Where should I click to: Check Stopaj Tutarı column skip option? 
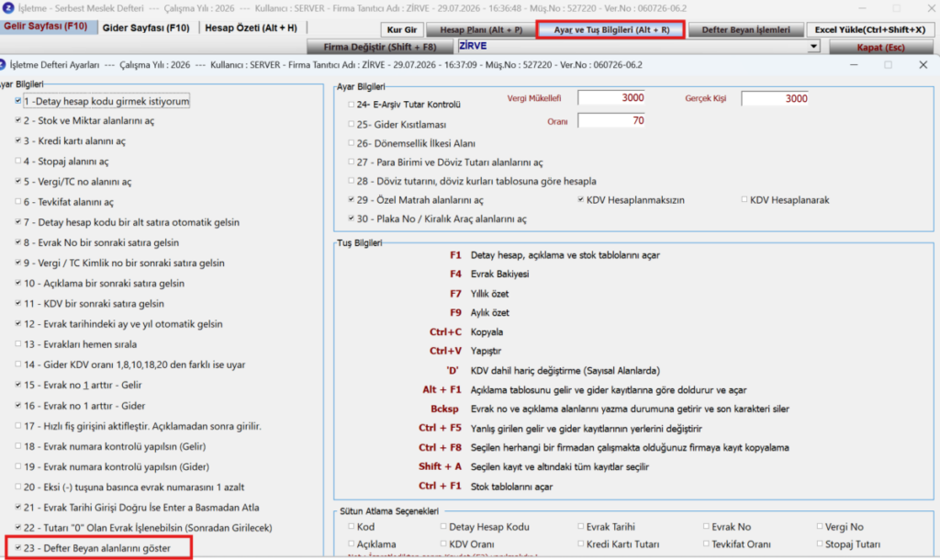[820, 543]
